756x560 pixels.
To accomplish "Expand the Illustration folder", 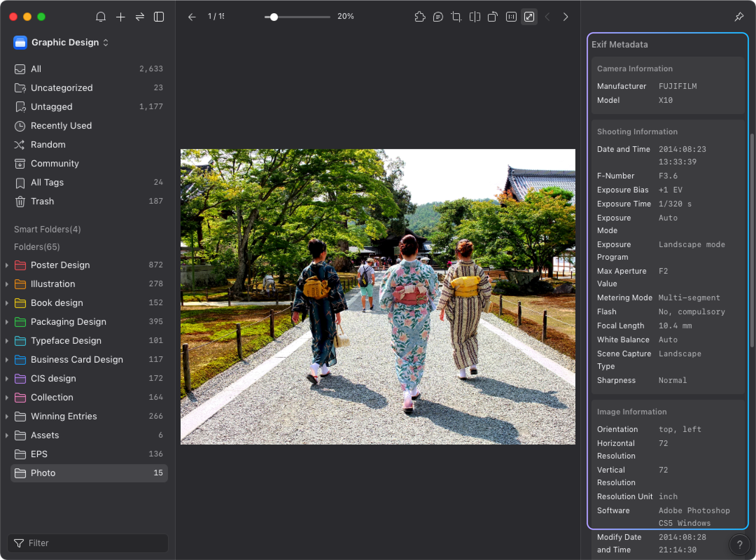I will 6,285.
